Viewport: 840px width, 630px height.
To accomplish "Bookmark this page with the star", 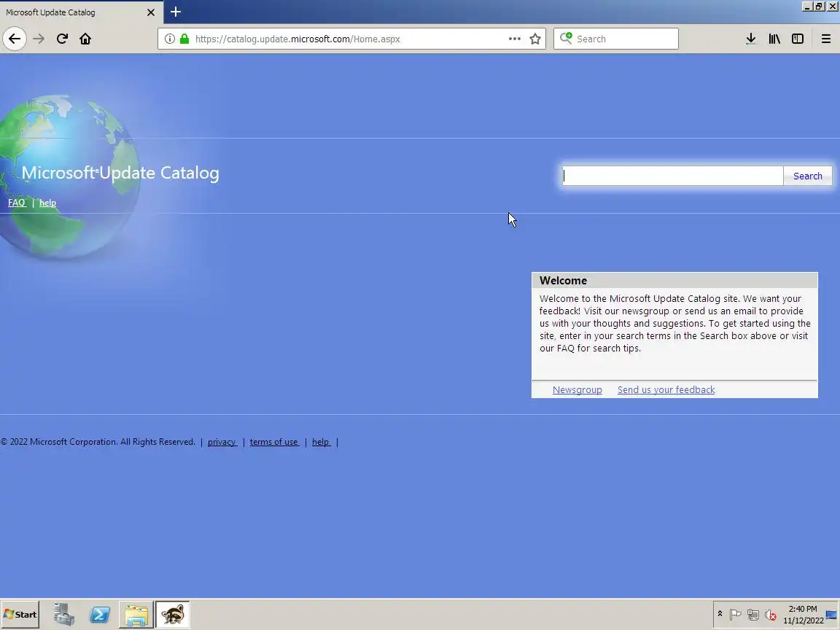I will 534,39.
